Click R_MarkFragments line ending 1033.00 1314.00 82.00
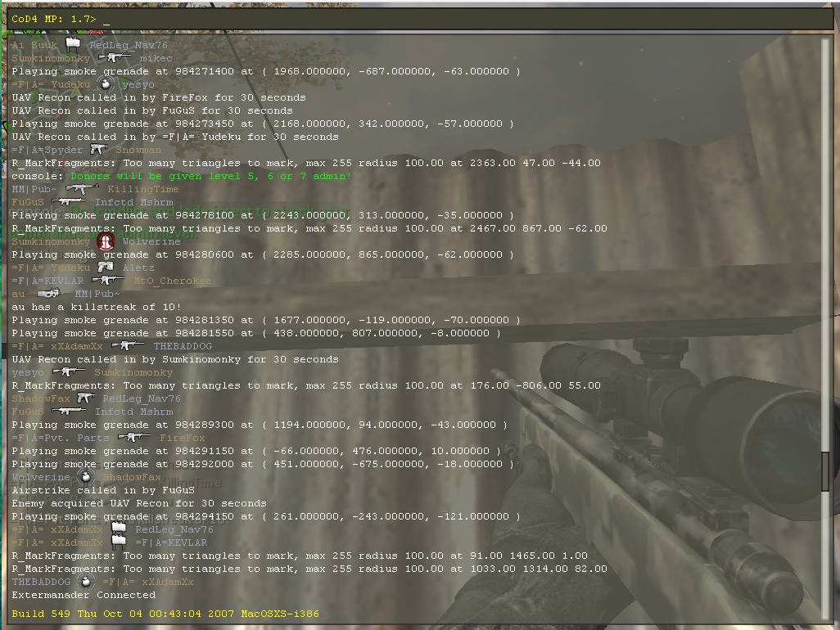Screen dimensions: 840x630 pyautogui.click(x=309, y=569)
